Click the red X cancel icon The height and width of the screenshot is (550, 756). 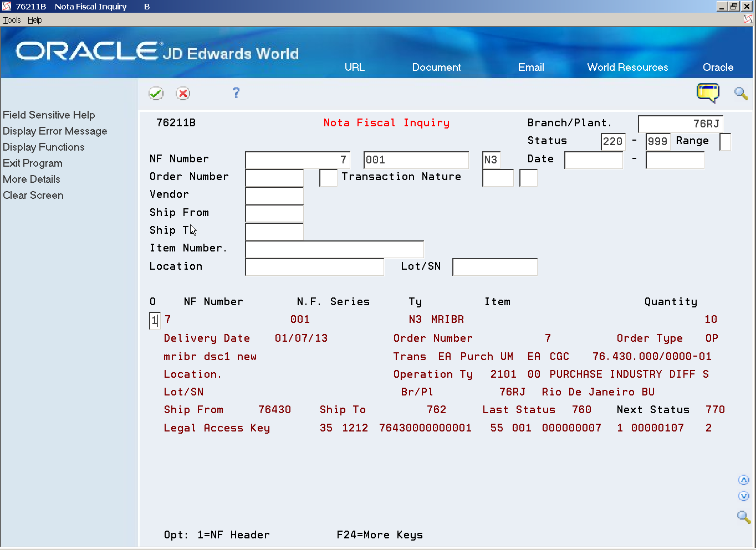point(183,93)
